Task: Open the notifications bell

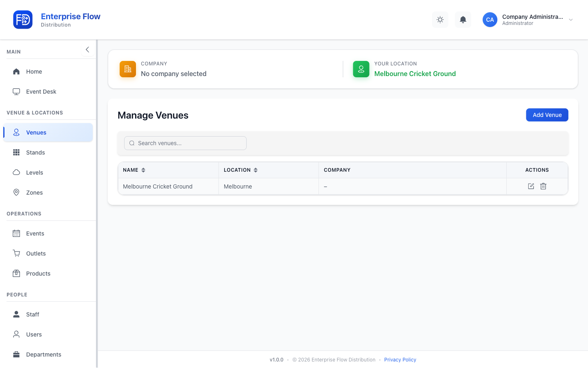Action: click(463, 20)
